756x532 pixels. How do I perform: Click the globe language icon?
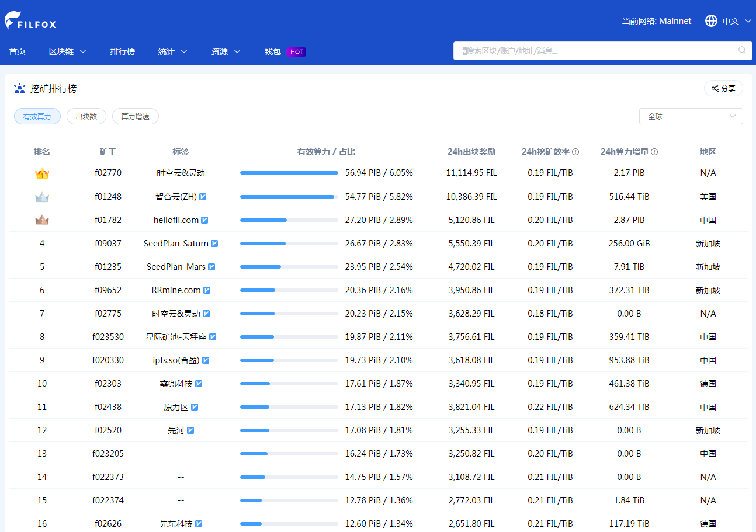tap(711, 21)
